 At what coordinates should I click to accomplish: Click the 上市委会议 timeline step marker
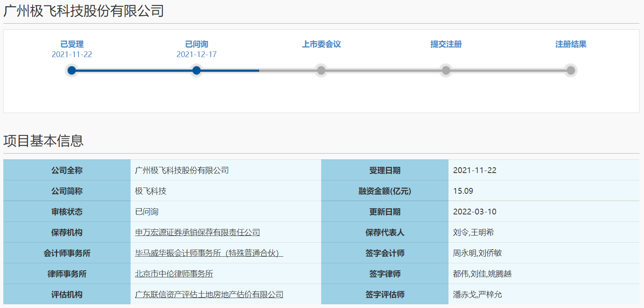[x=321, y=70]
